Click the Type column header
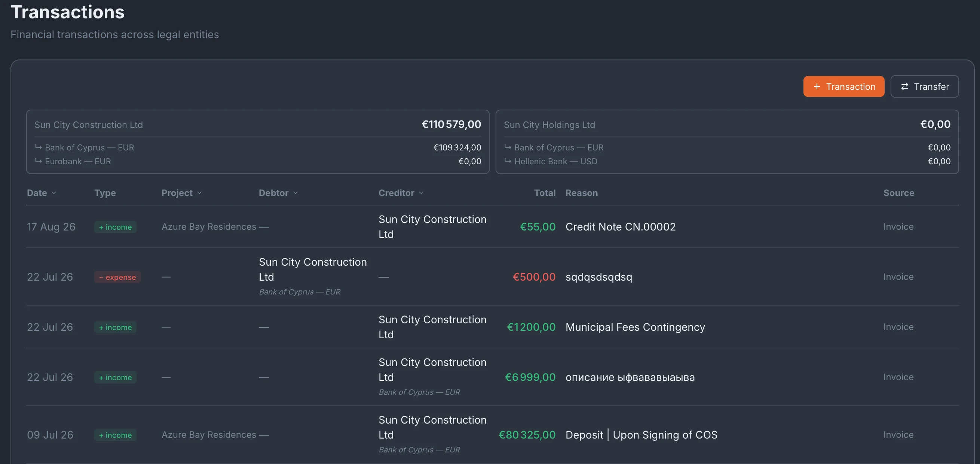Image resolution: width=980 pixels, height=464 pixels. [105, 193]
